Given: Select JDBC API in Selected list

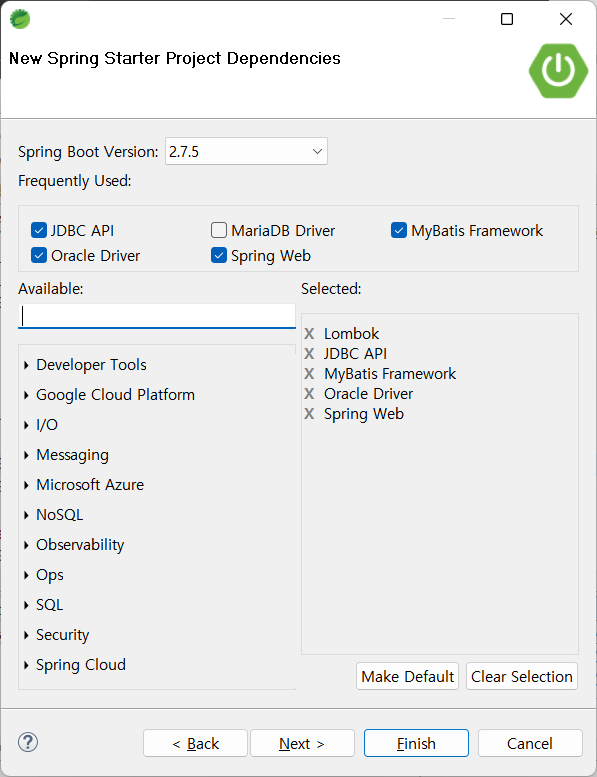Looking at the screenshot, I should coord(355,353).
